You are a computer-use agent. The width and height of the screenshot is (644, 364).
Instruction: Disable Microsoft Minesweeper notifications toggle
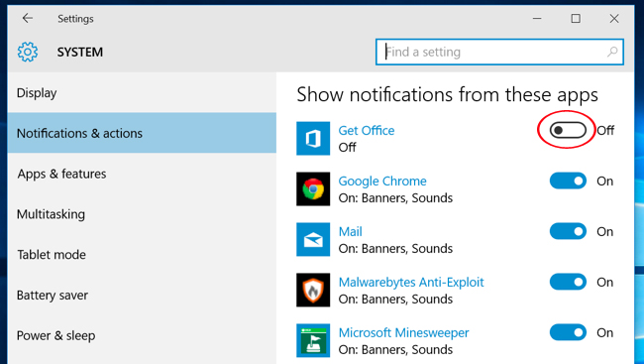[568, 332]
